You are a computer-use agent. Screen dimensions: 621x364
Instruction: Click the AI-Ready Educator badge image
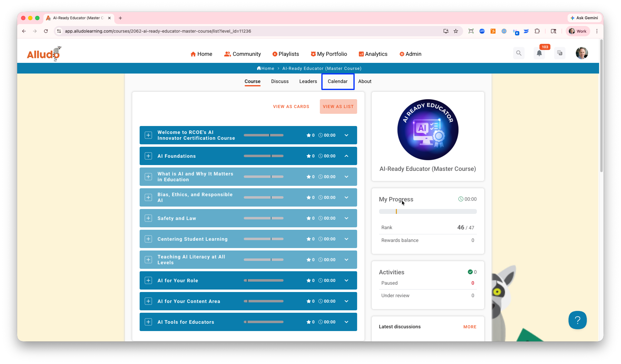pyautogui.click(x=427, y=130)
